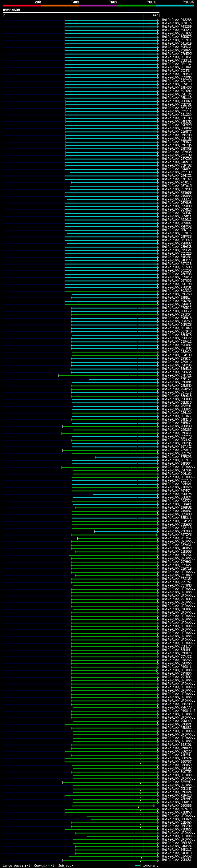Select hit label UniRef100_B9N435
Screen dimensions: 197x868
[x=176, y=88]
